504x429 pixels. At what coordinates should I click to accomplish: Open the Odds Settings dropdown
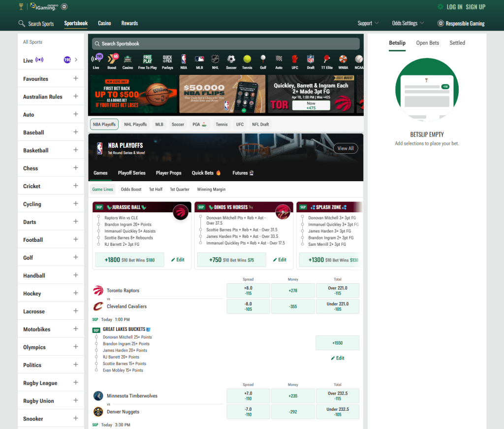tap(408, 23)
